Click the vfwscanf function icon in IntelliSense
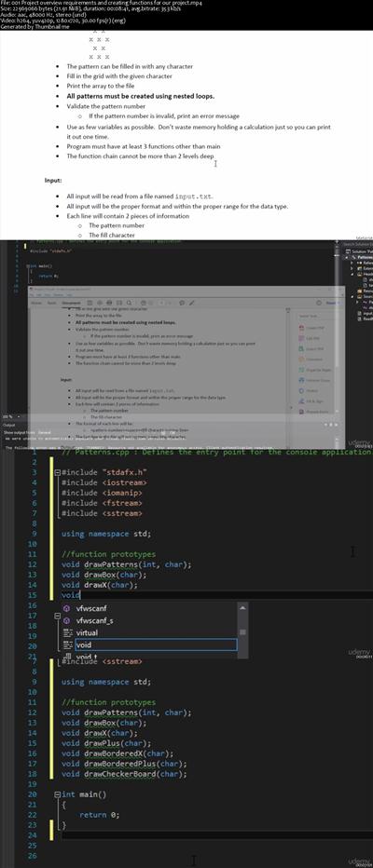Image resolution: width=373 pixels, height=868 pixels. [x=67, y=608]
